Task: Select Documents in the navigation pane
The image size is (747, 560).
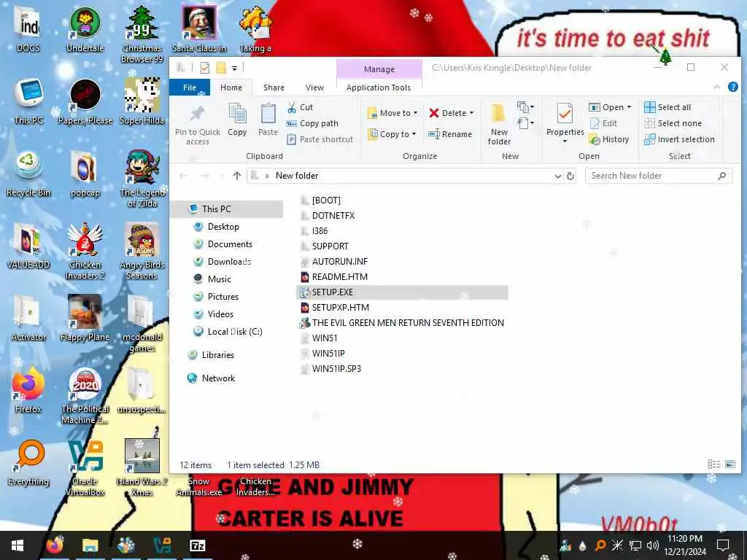Action: point(230,244)
